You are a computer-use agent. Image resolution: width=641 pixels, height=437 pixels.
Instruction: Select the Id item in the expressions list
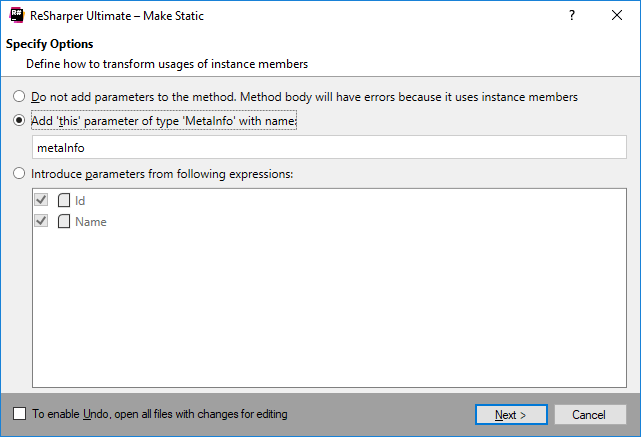pyautogui.click(x=80, y=200)
